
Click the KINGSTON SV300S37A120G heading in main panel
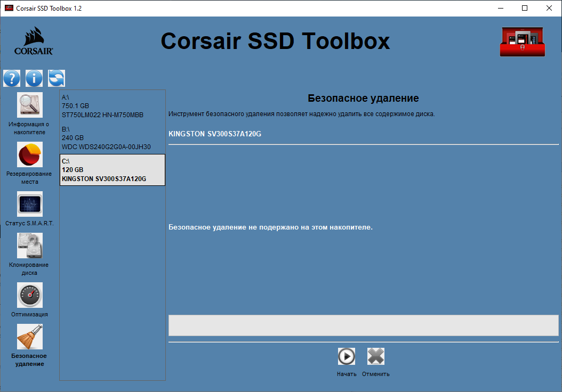coord(215,134)
